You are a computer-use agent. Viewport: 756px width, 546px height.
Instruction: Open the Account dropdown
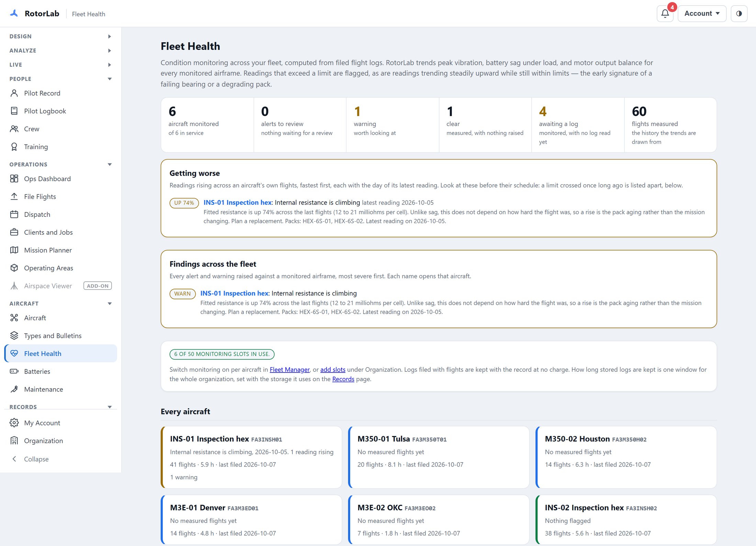click(702, 14)
